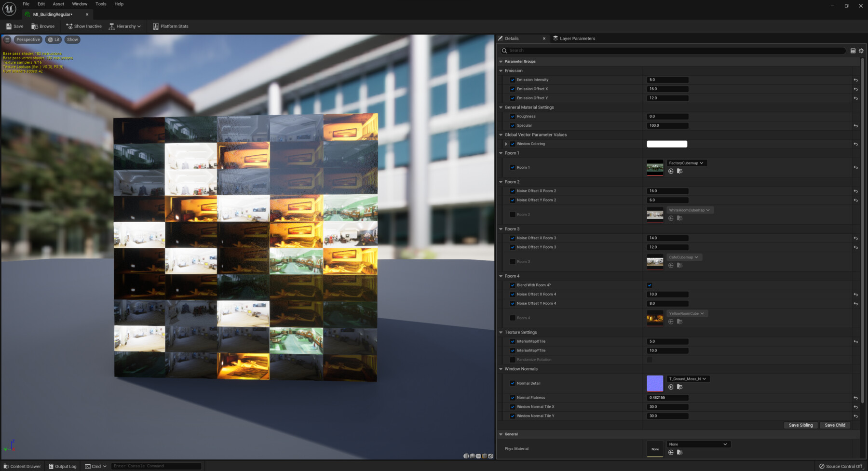Reset Window Coloring to default

click(855, 144)
